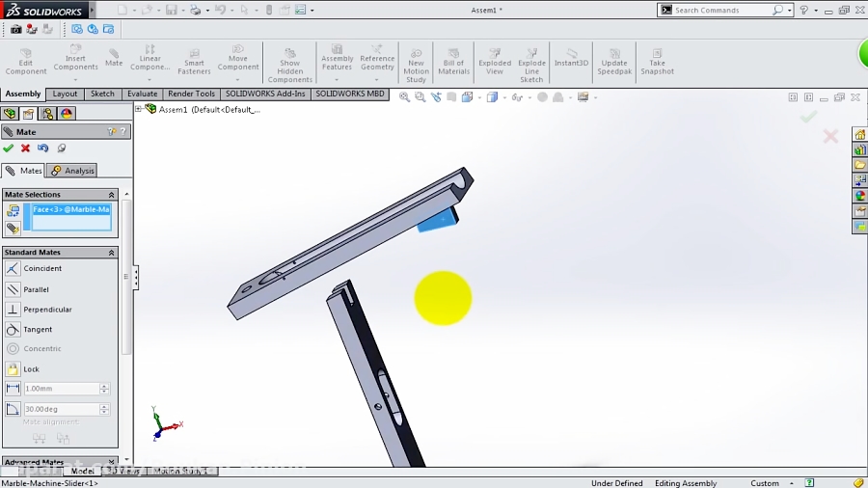Switch to Render Tools tab
Screen dimensions: 868x488
pyautogui.click(x=192, y=95)
